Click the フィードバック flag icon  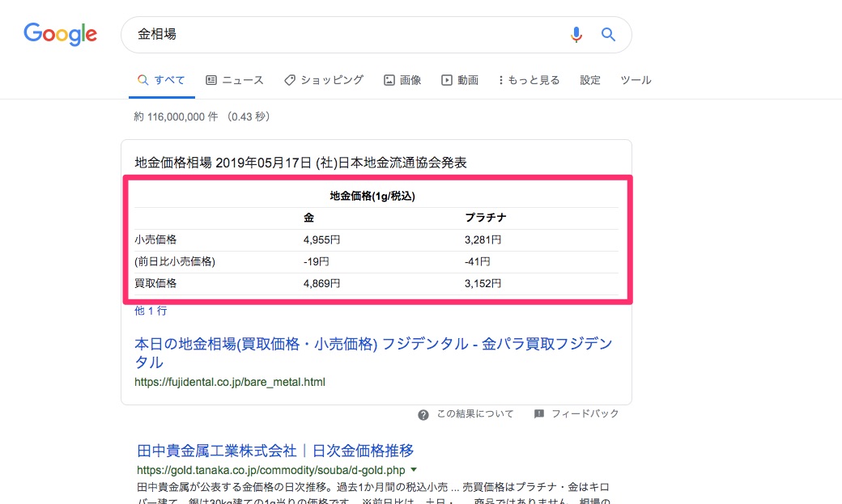coord(538,413)
